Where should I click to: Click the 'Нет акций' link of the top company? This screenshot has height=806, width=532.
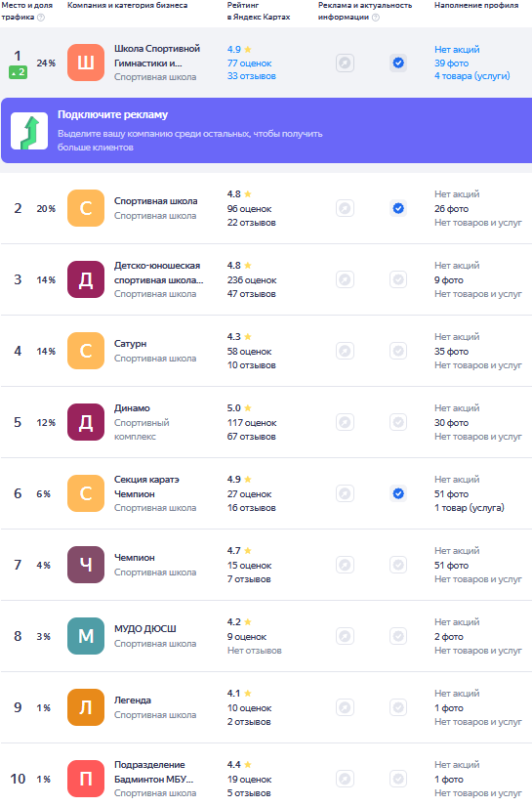[x=457, y=50]
